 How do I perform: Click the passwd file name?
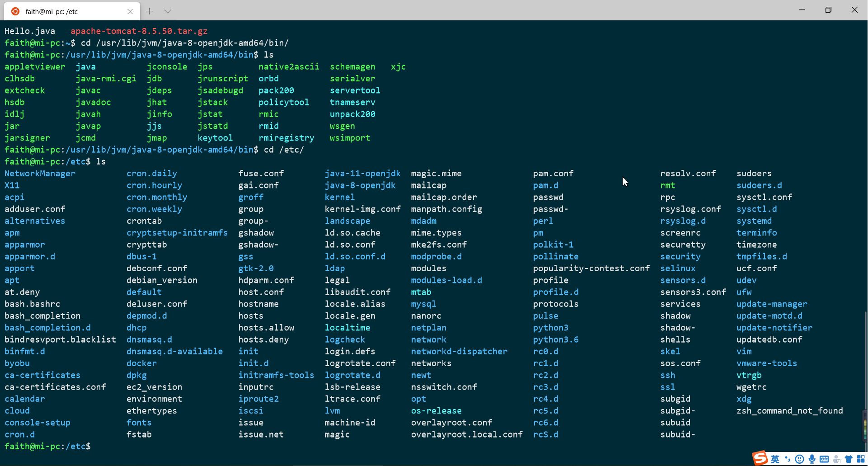(548, 197)
